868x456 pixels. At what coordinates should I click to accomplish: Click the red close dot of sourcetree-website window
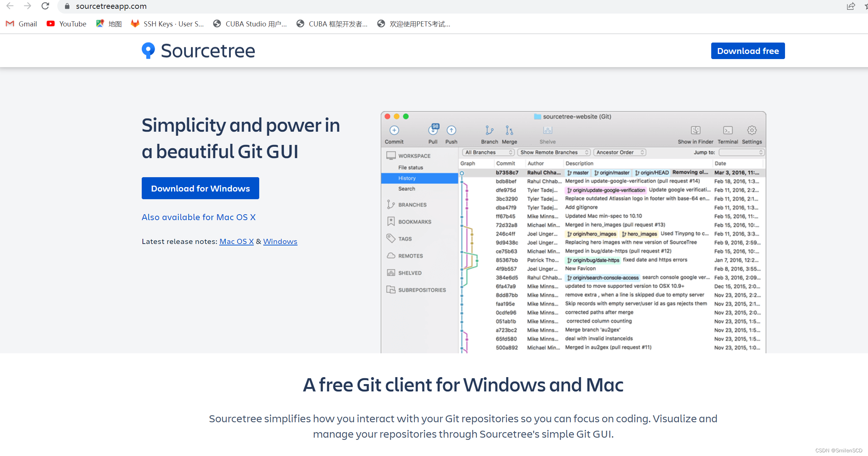(x=387, y=116)
